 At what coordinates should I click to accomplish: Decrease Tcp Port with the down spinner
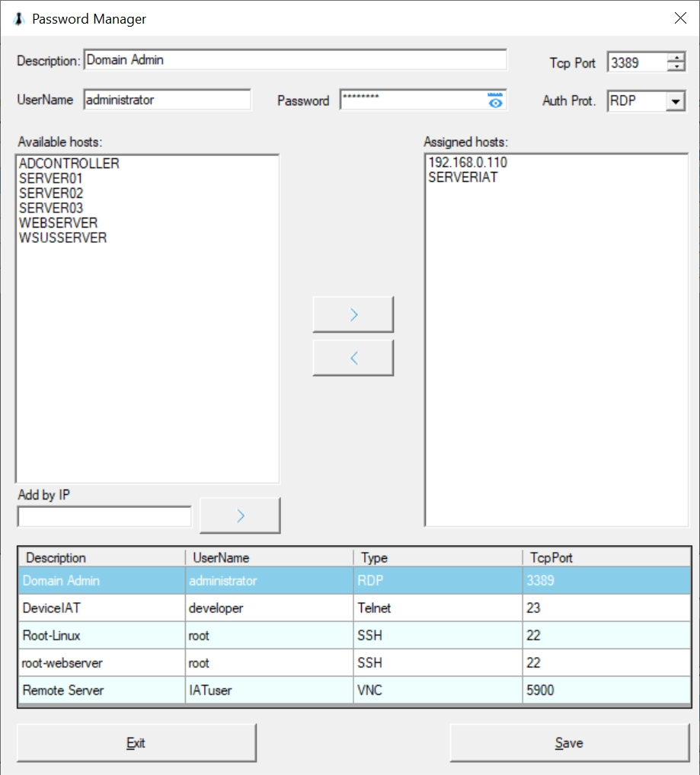(676, 67)
